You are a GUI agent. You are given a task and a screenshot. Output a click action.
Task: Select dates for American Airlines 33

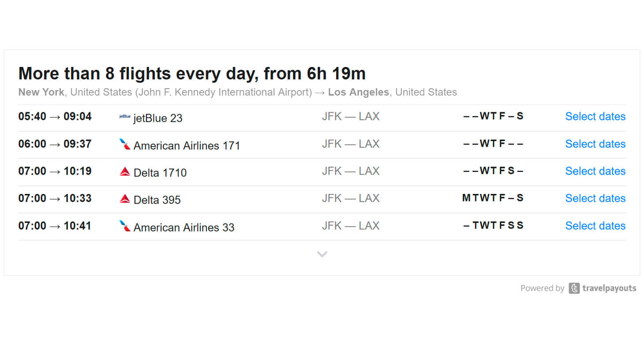pos(595,226)
